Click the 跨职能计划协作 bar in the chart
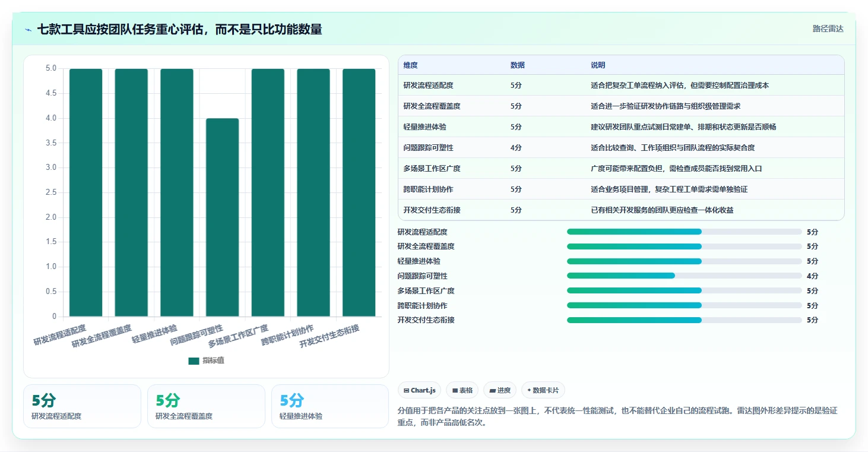 tap(313, 192)
